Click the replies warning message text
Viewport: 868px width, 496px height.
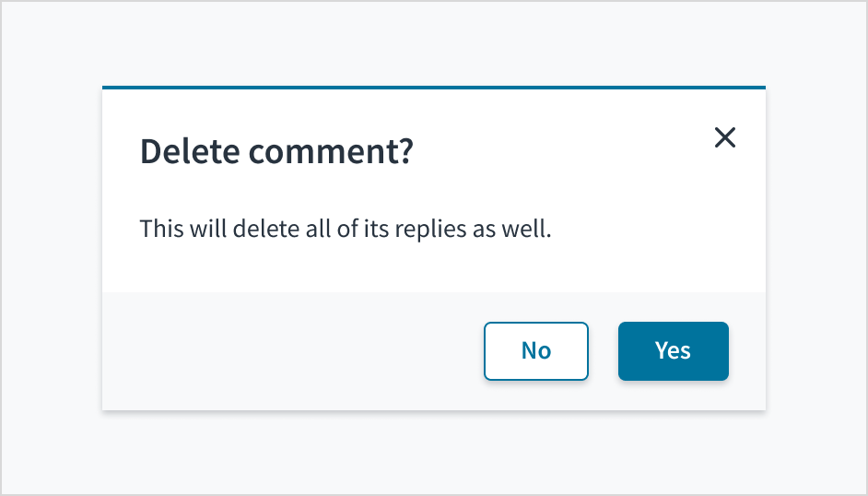click(345, 228)
